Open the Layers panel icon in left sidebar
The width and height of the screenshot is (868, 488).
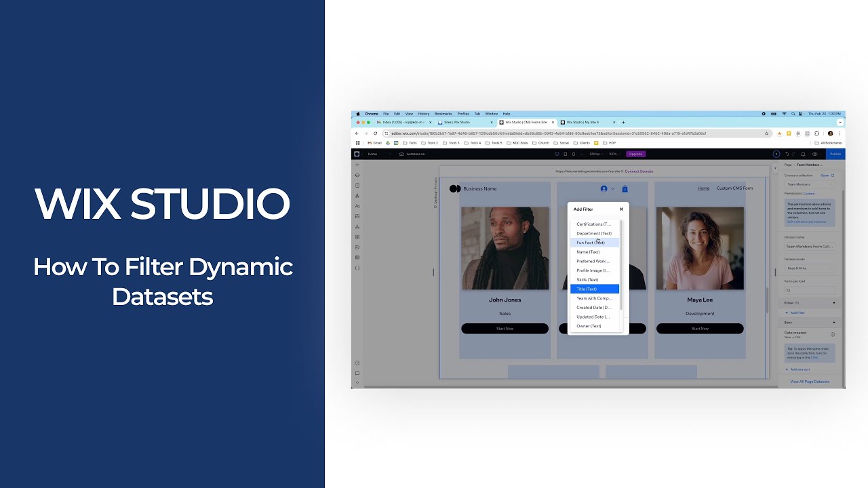click(x=357, y=175)
